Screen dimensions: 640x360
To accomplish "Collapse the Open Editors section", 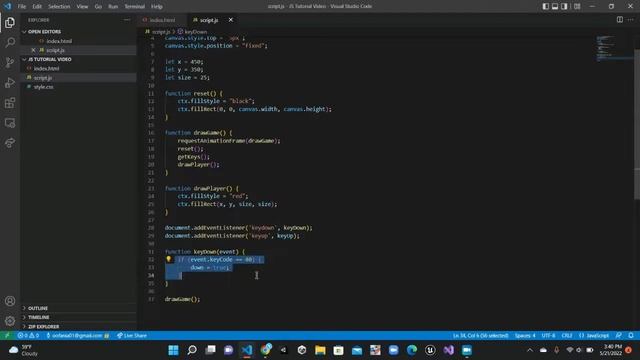I will coord(78,31).
